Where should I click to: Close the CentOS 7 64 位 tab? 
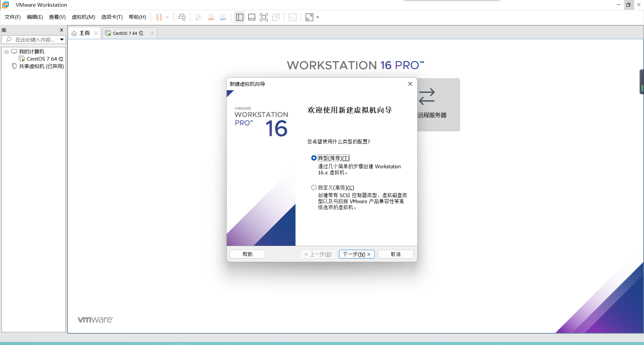[x=153, y=33]
